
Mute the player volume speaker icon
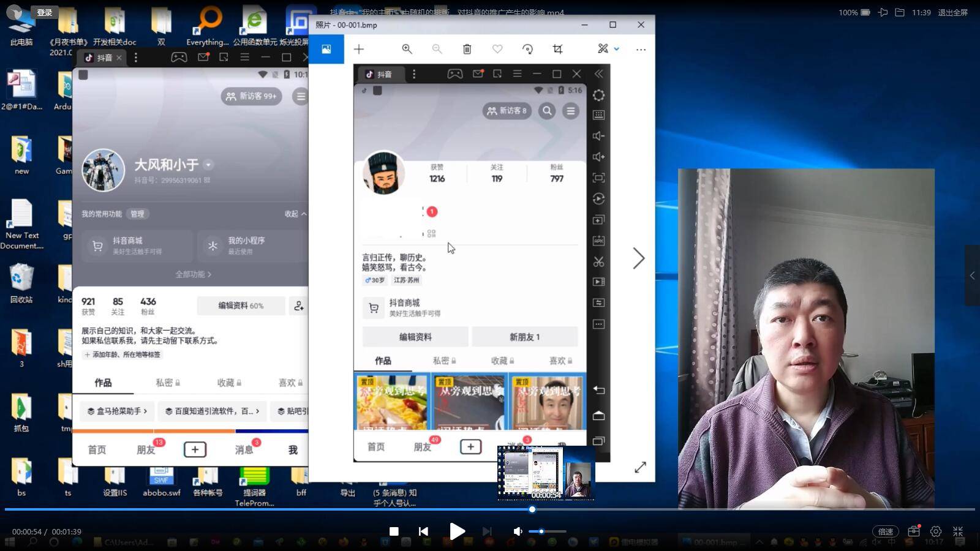(518, 531)
